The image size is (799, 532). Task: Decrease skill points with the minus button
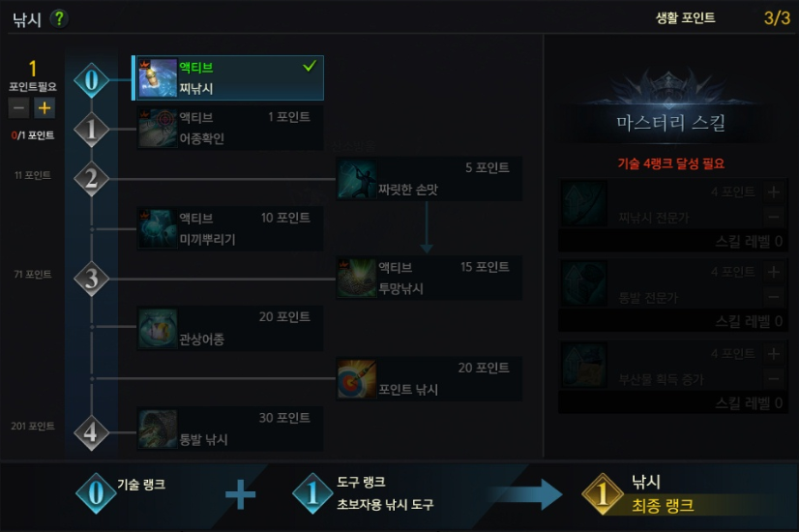(18, 108)
